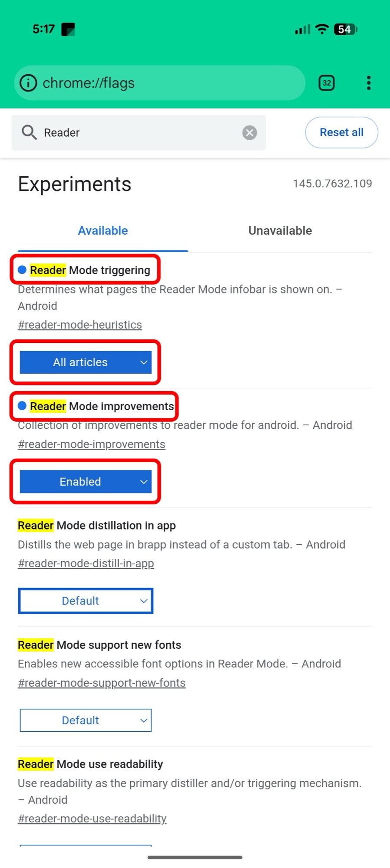This screenshot has height=868, width=390.
Task: Click the magnifying glass search icon
Action: click(x=29, y=132)
